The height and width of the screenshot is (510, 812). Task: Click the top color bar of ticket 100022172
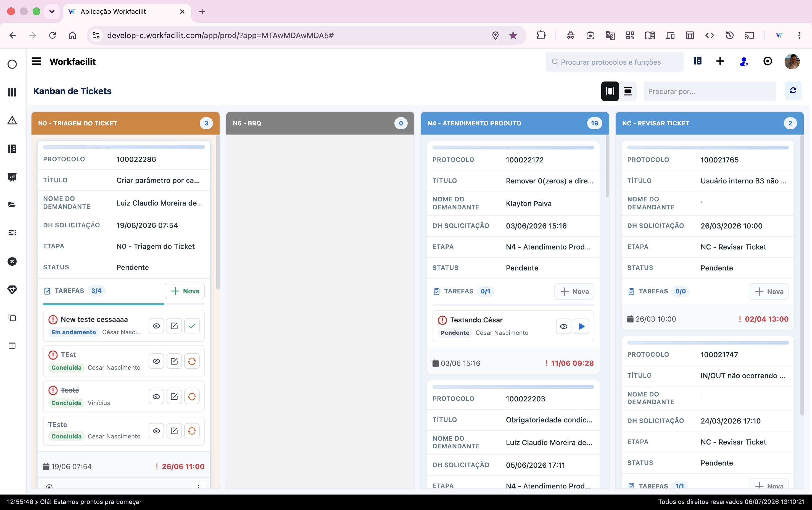(513, 148)
